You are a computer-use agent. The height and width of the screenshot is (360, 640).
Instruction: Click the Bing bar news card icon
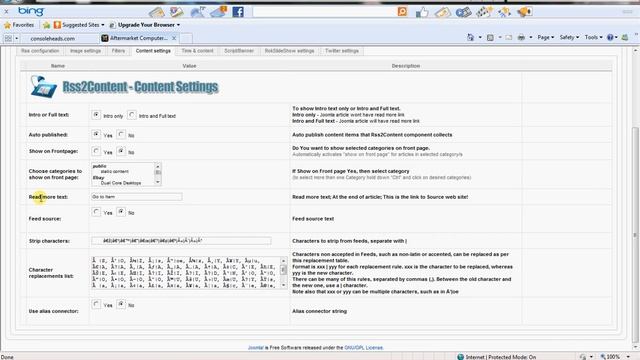click(x=176, y=12)
